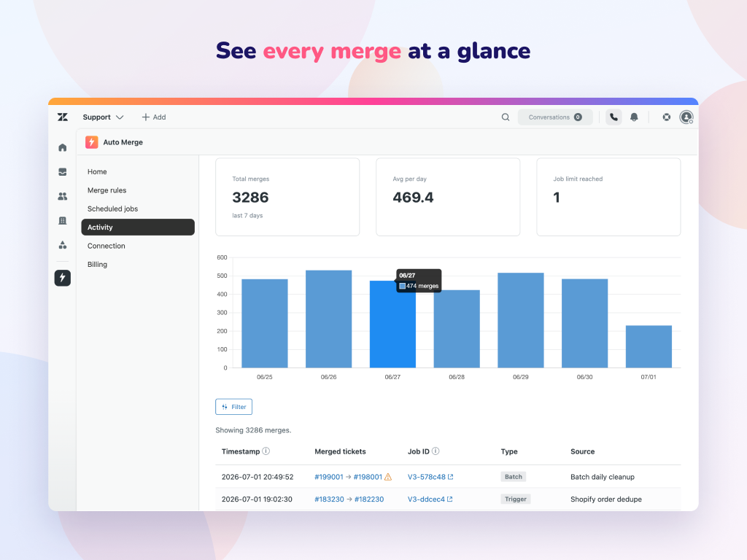Click the 06/25 bar in chart
The image size is (747, 560).
point(264,323)
